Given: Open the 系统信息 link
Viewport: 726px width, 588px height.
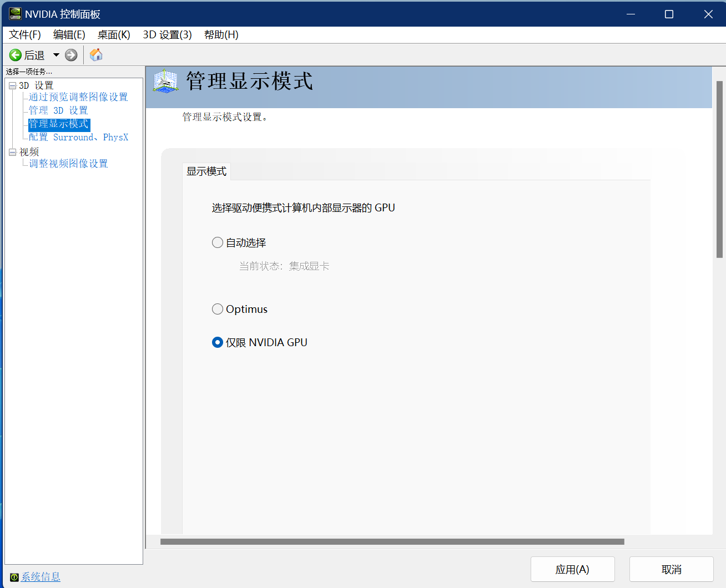Looking at the screenshot, I should [x=42, y=576].
